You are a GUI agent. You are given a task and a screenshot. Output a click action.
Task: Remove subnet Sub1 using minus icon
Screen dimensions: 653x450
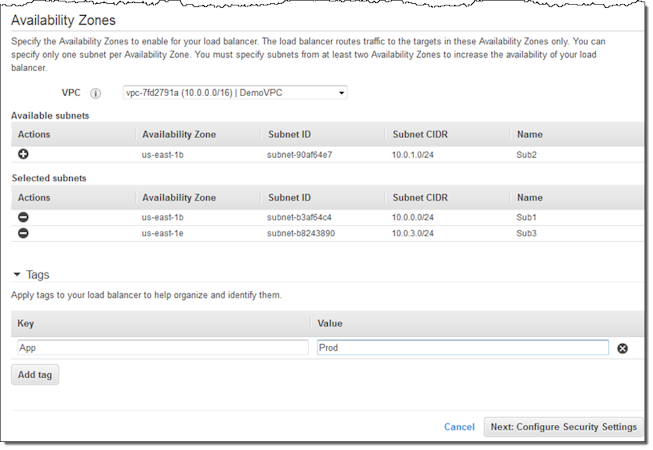coord(23,217)
